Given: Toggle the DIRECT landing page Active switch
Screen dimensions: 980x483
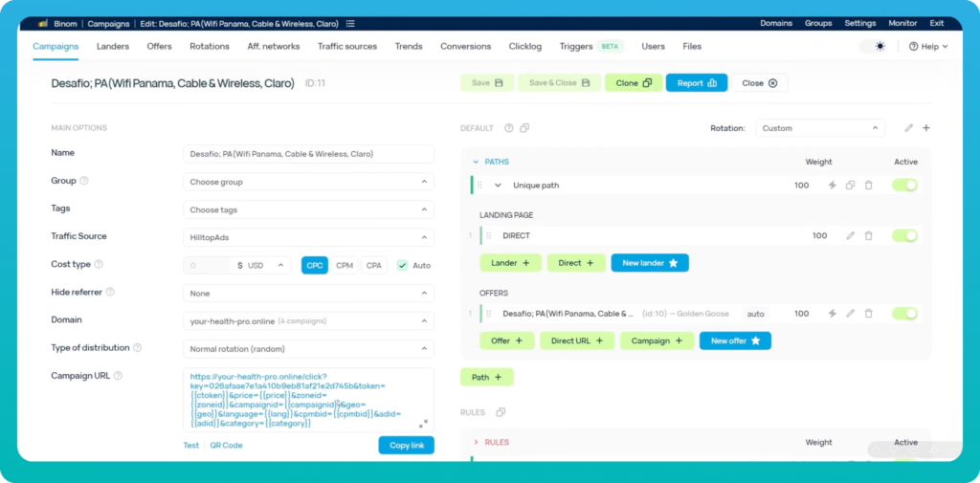Looking at the screenshot, I should (x=904, y=235).
